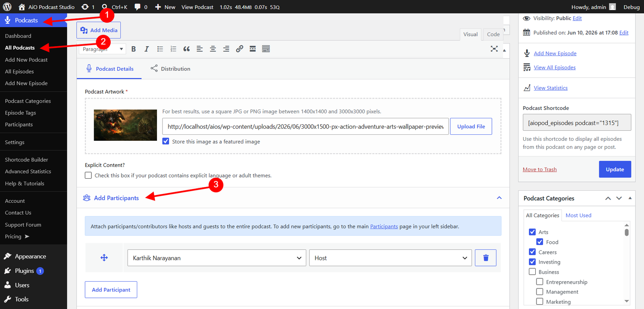The image size is (644, 309).
Task: Click the podcast artwork URL field
Action: [x=305, y=126]
